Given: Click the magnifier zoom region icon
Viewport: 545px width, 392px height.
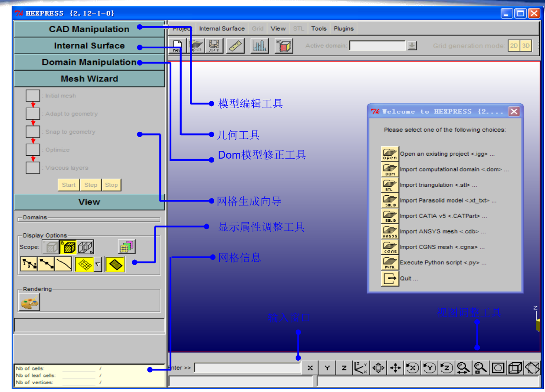Looking at the screenshot, I should point(480,368).
